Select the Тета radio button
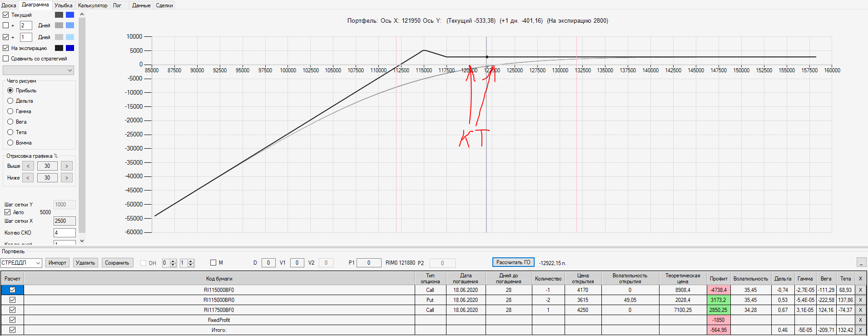This screenshot has width=868, height=336. tap(10, 132)
